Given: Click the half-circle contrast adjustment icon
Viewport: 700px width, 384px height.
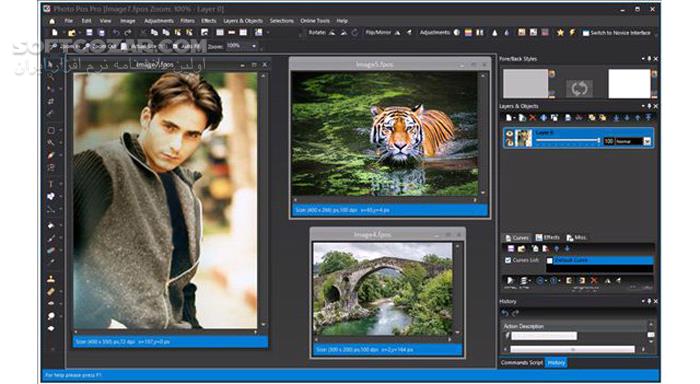Looking at the screenshot, I should (457, 33).
